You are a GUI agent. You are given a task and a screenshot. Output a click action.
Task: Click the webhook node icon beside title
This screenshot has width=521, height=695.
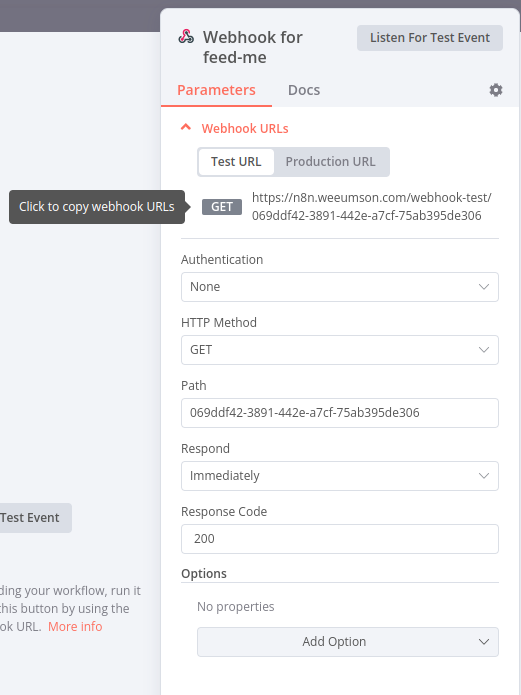point(186,37)
